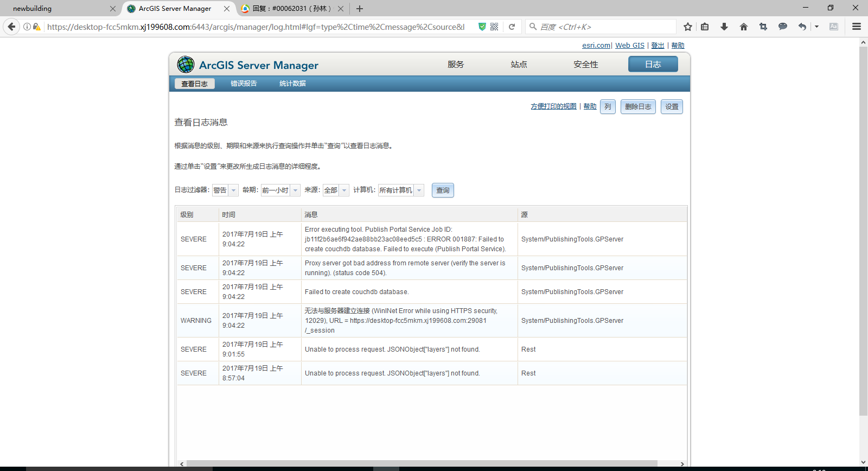This screenshot has width=868, height=471.
Task: Close the ArcGIS Server Manager tab
Action: coord(227,9)
